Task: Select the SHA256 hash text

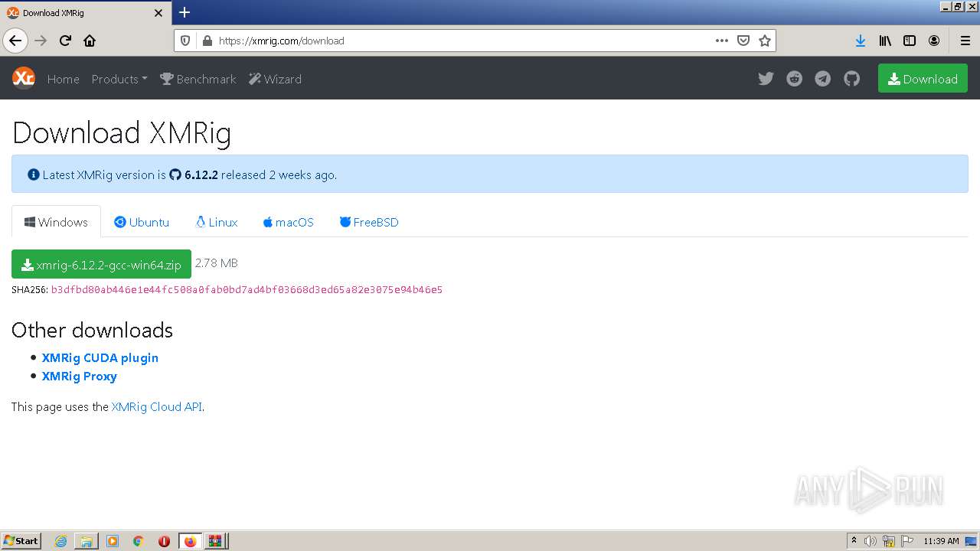Action: [247, 289]
